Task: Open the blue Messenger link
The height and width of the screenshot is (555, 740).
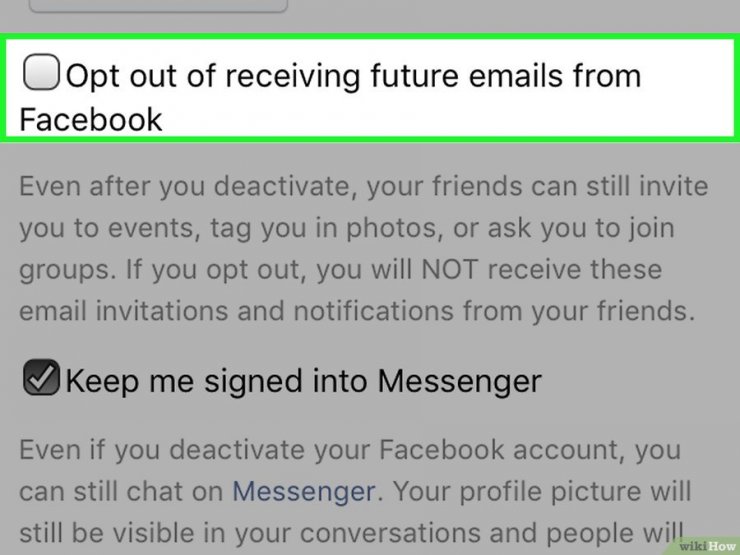Action: 304,491
